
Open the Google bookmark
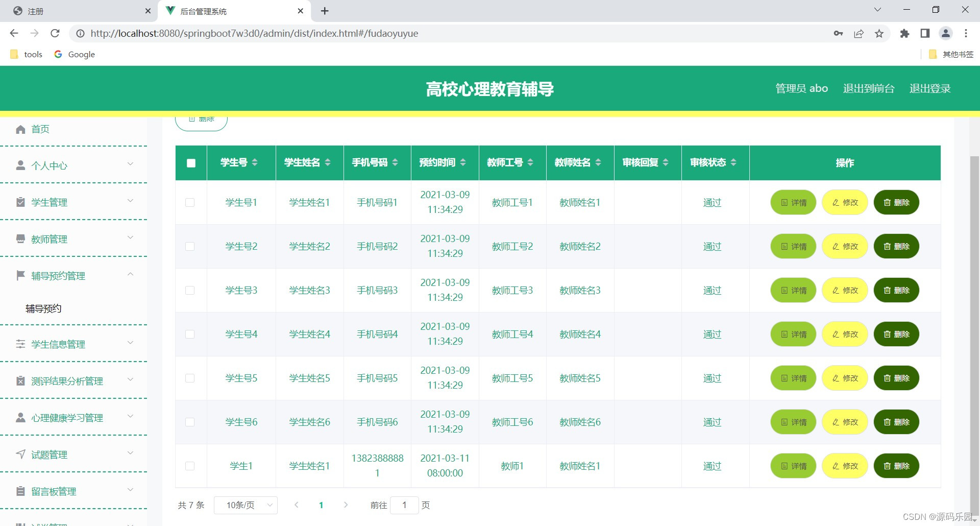tap(75, 54)
